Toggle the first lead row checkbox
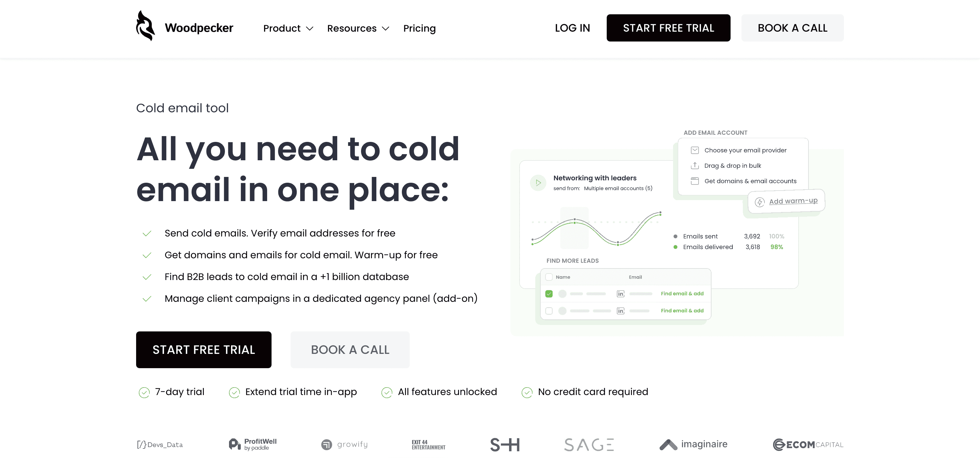Screen dimensions: 980x458 [x=549, y=293]
